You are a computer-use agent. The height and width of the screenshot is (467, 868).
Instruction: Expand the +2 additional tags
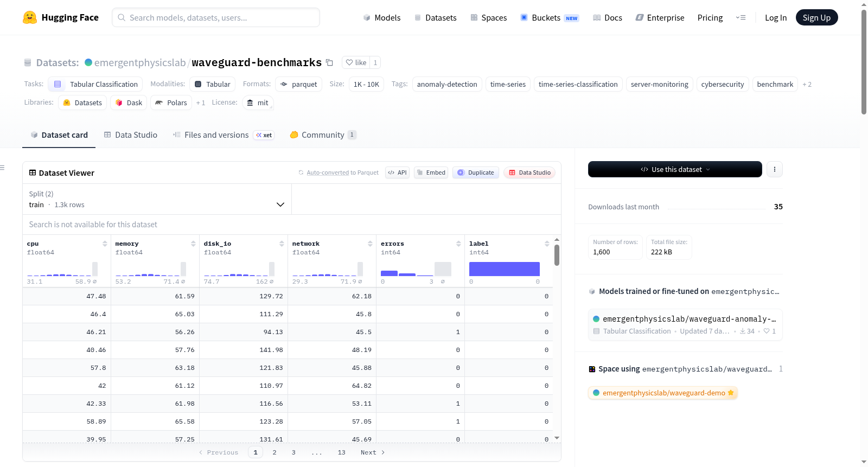[x=807, y=85]
